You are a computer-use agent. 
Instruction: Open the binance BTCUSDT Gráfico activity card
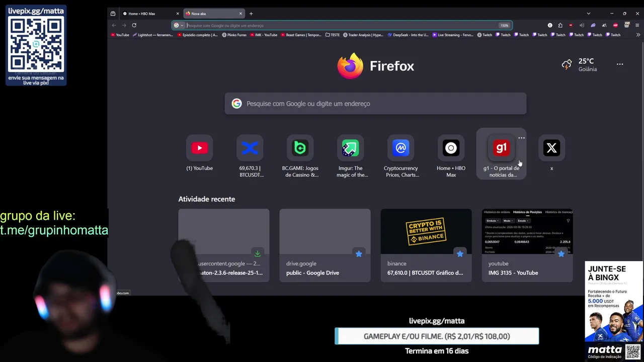(x=426, y=245)
